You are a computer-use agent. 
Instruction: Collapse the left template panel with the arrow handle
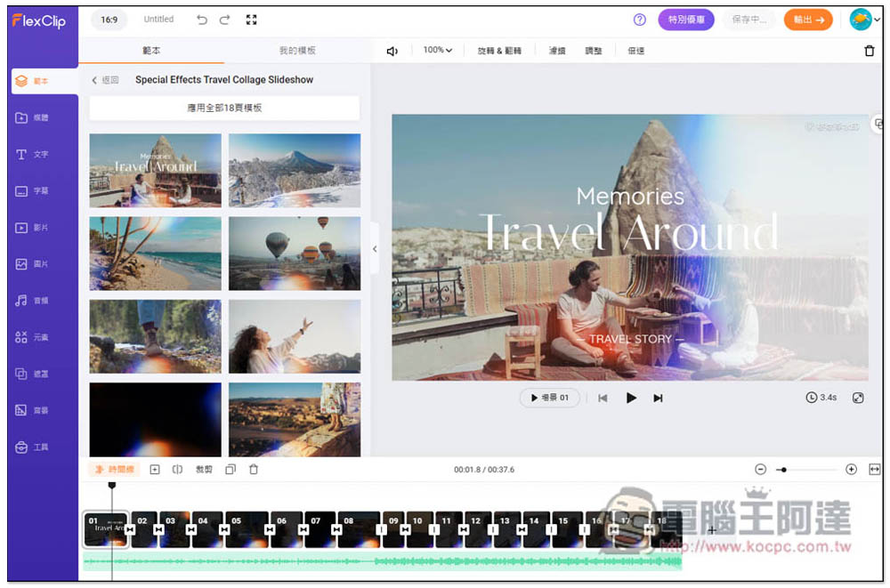click(375, 249)
